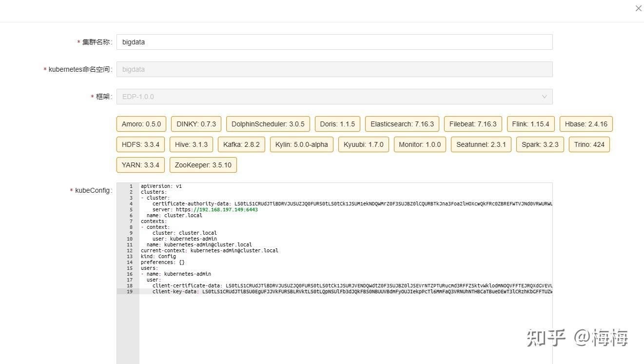644x364 pixels.
Task: Pick the Kyuubi: 1.7.0 tag
Action: pyautogui.click(x=364, y=144)
